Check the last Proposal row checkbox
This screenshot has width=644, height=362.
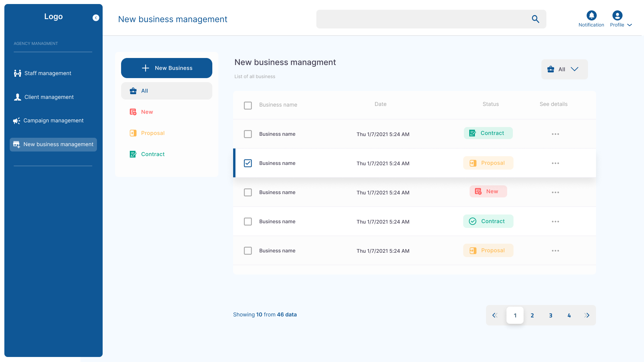pos(248,251)
